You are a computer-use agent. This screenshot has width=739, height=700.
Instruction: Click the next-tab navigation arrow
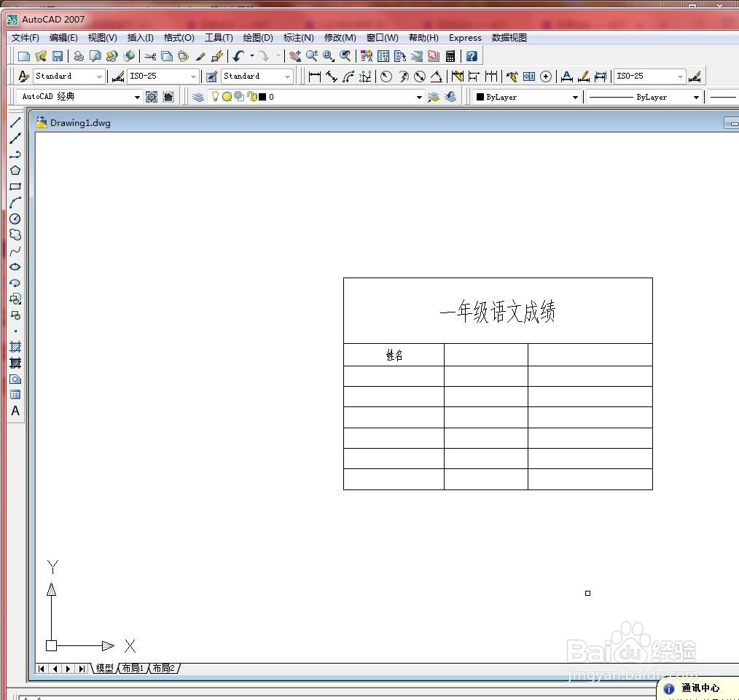coord(69,669)
